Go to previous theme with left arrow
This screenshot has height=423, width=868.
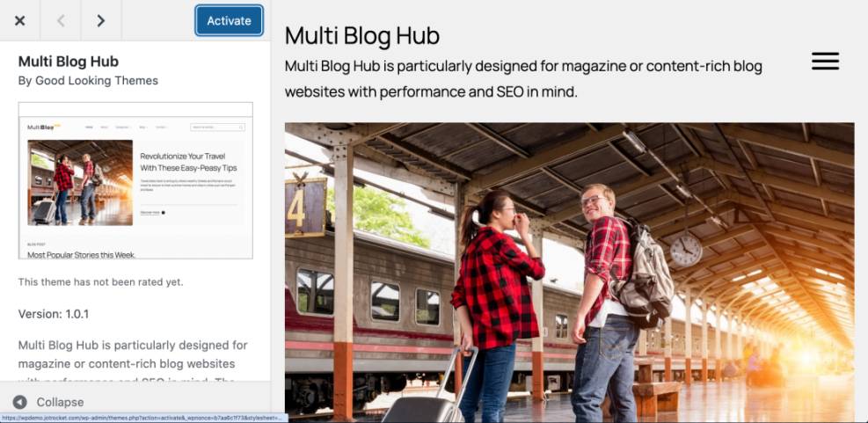click(61, 20)
